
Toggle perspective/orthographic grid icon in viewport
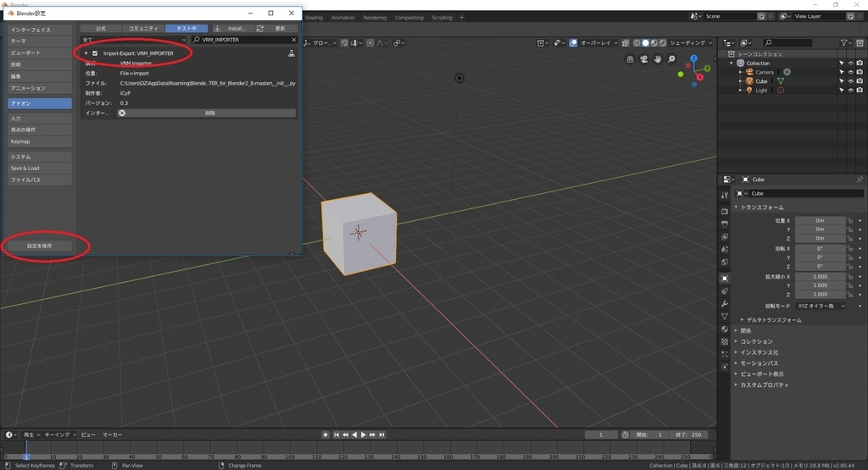coord(630,59)
